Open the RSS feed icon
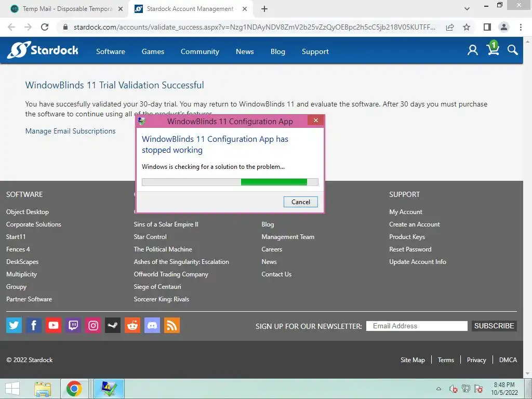This screenshot has height=399, width=532. coord(171,325)
